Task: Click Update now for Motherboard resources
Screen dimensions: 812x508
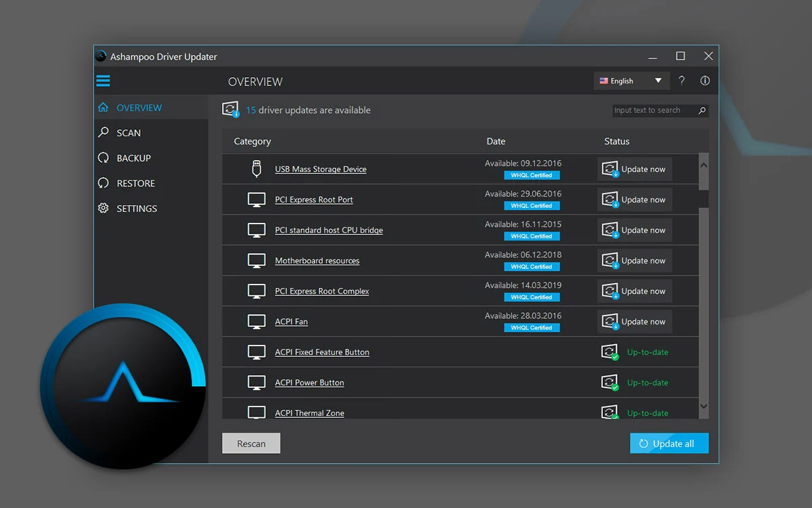Action: 635,261
